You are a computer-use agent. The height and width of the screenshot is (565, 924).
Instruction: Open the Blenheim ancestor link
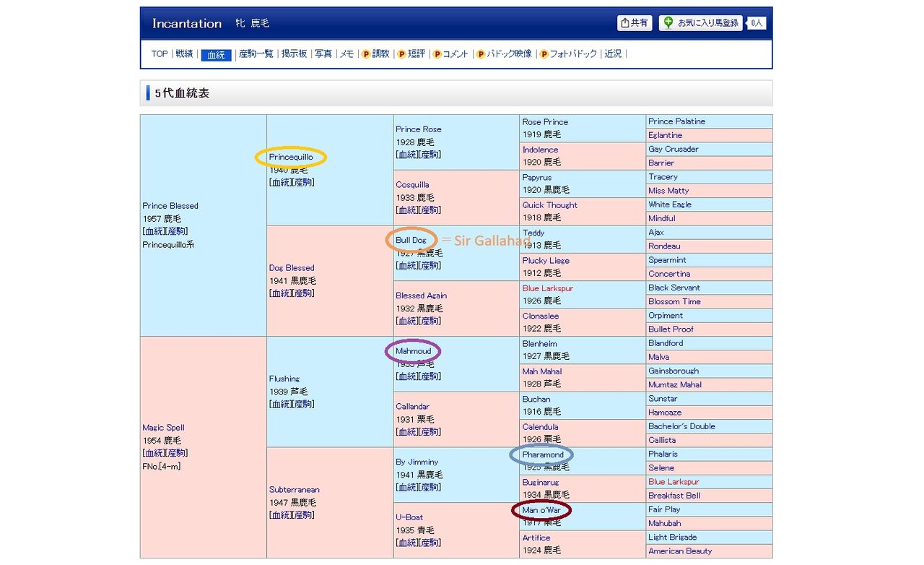540,344
